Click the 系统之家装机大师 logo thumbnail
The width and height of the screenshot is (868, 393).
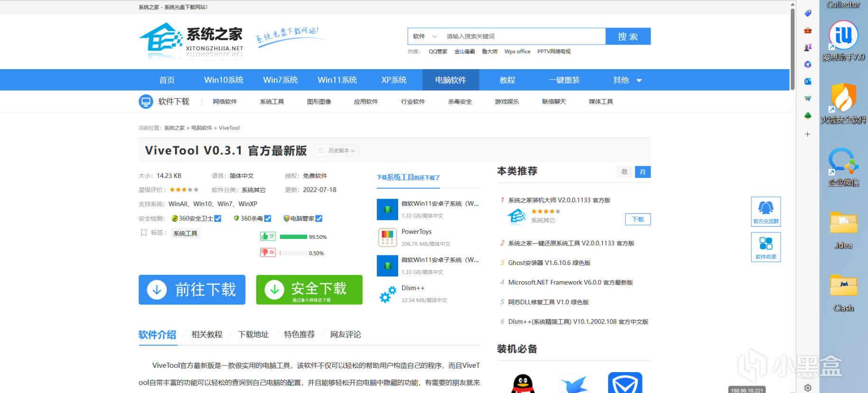pos(516,216)
